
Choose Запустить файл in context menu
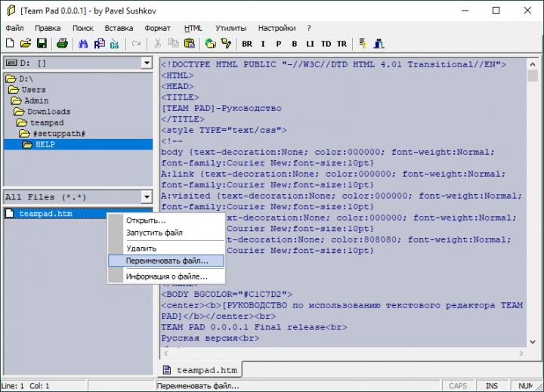click(x=166, y=233)
